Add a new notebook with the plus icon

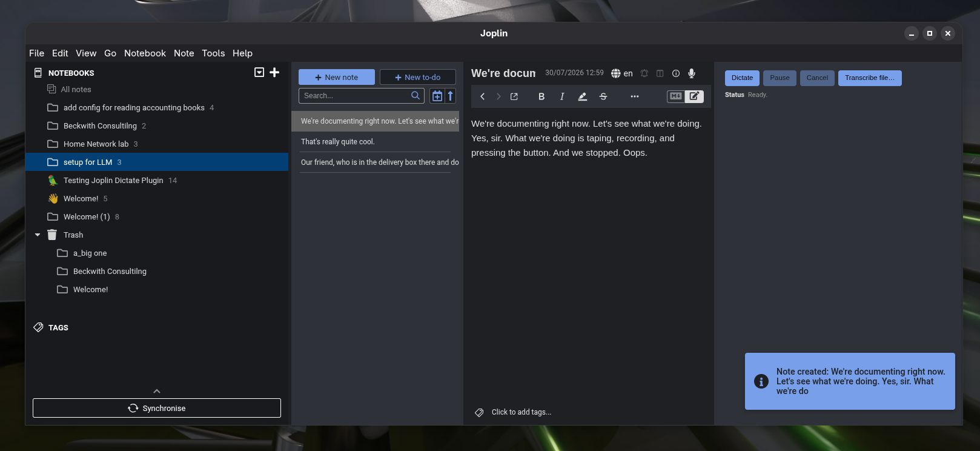(274, 73)
